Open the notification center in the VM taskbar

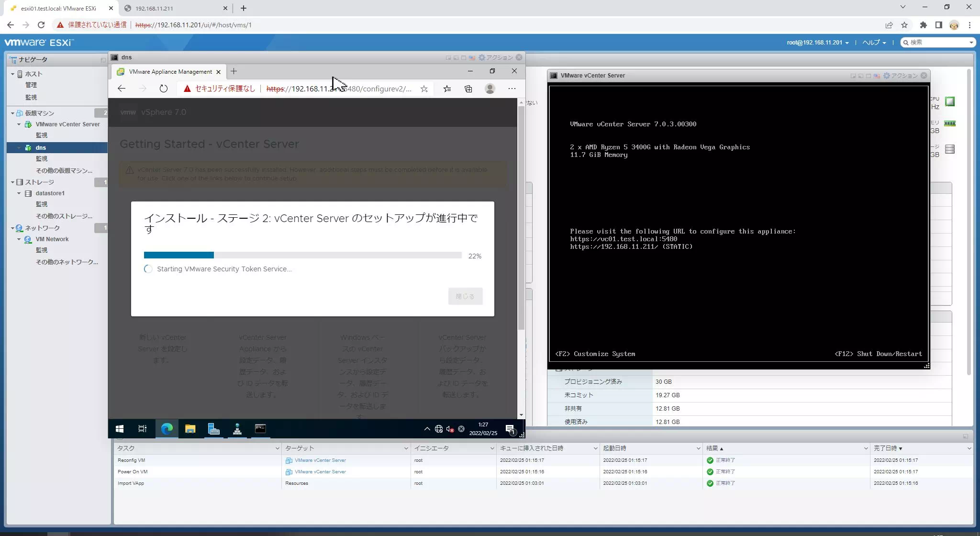click(x=510, y=429)
